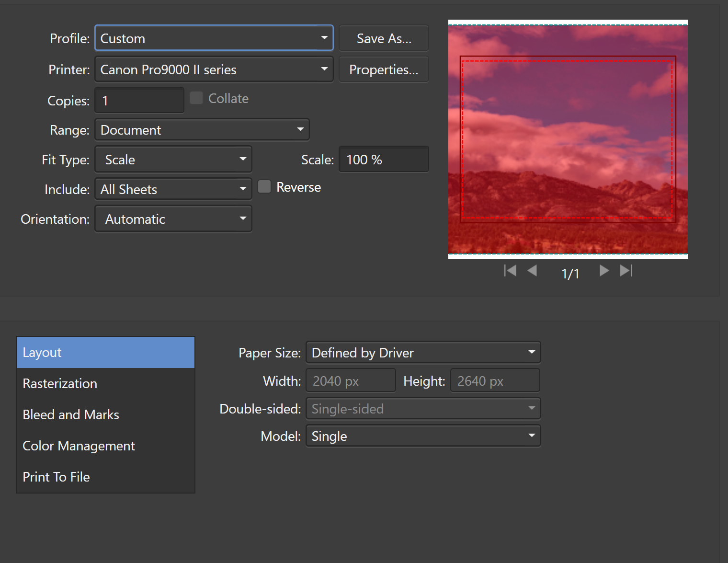Click the print preview image
Image resolution: width=728 pixels, height=563 pixels.
coord(568,139)
